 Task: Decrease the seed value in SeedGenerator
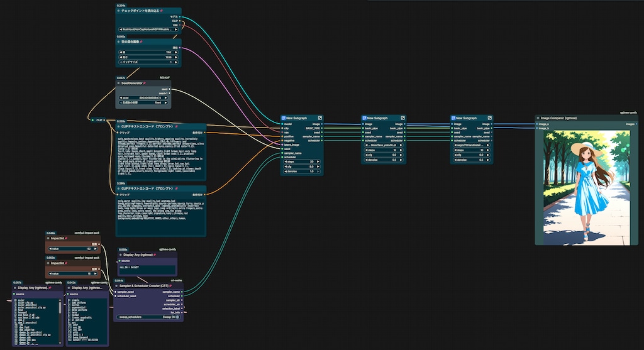[121, 97]
